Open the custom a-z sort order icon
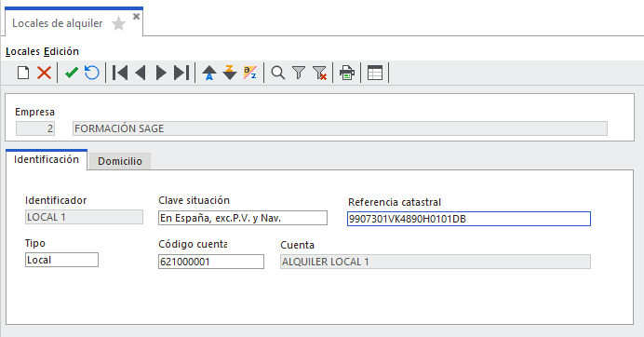 tap(250, 73)
